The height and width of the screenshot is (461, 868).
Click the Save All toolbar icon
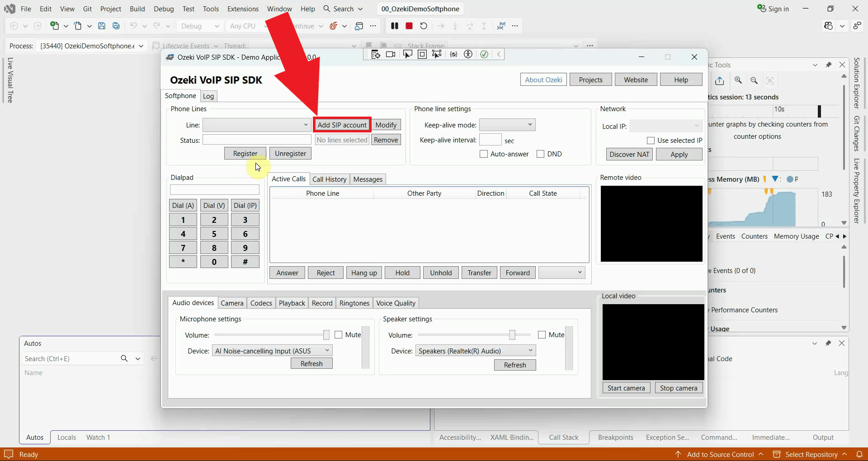[x=116, y=26]
